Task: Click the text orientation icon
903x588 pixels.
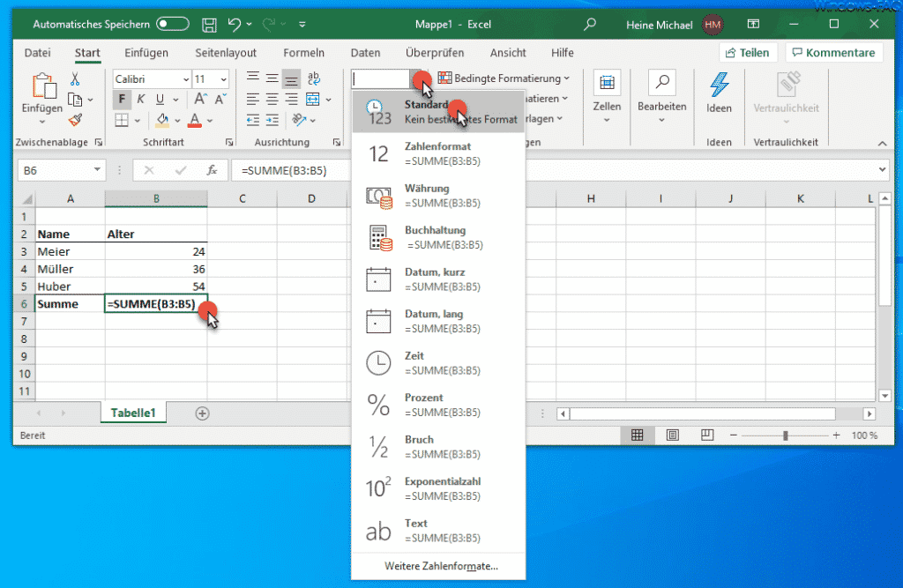Action: click(x=299, y=120)
